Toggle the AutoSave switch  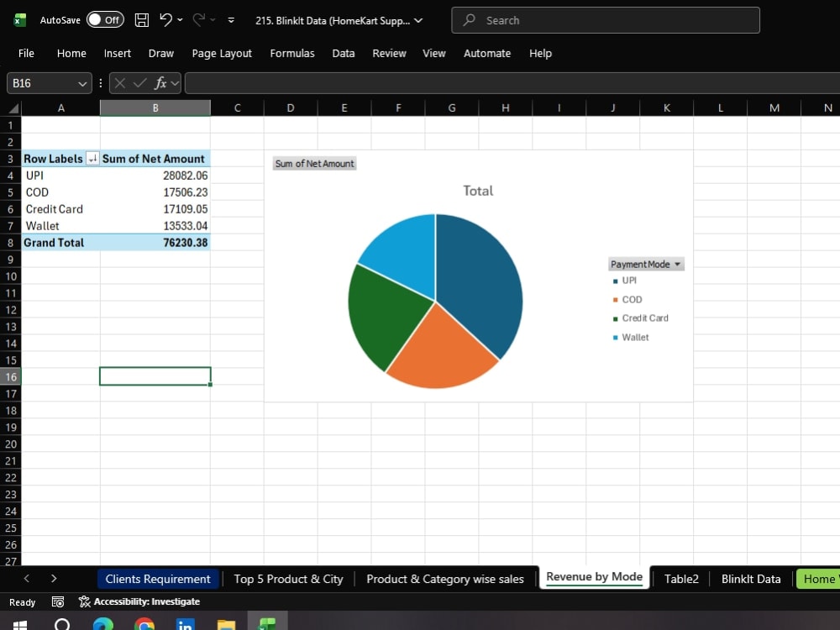coord(105,20)
